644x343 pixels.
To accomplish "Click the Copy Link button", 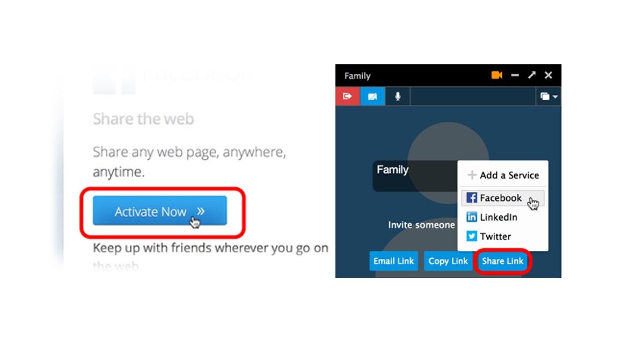I will click(448, 261).
